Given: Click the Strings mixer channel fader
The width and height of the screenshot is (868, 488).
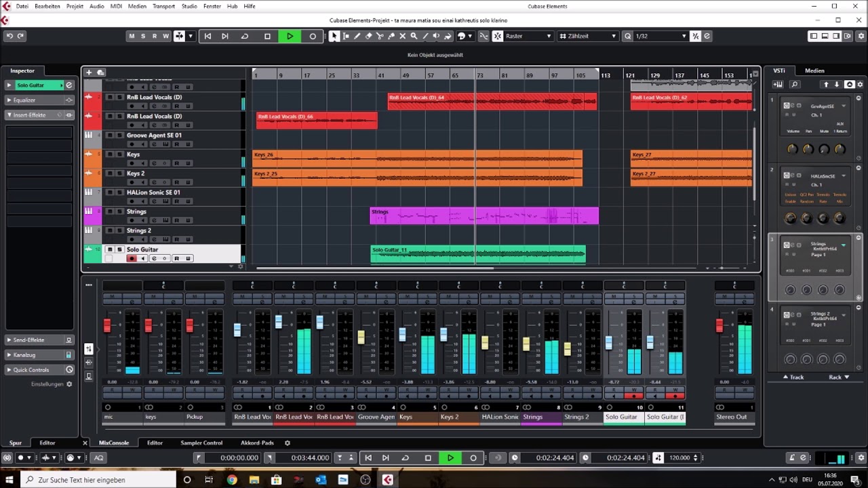Looking at the screenshot, I should click(x=526, y=344).
